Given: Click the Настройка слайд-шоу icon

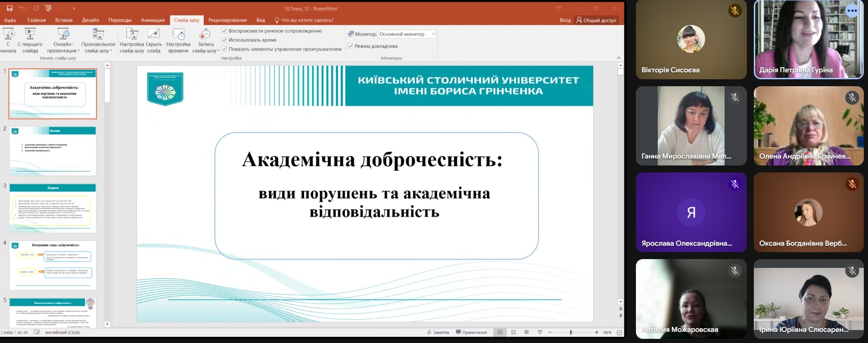Looking at the screenshot, I should [132, 35].
